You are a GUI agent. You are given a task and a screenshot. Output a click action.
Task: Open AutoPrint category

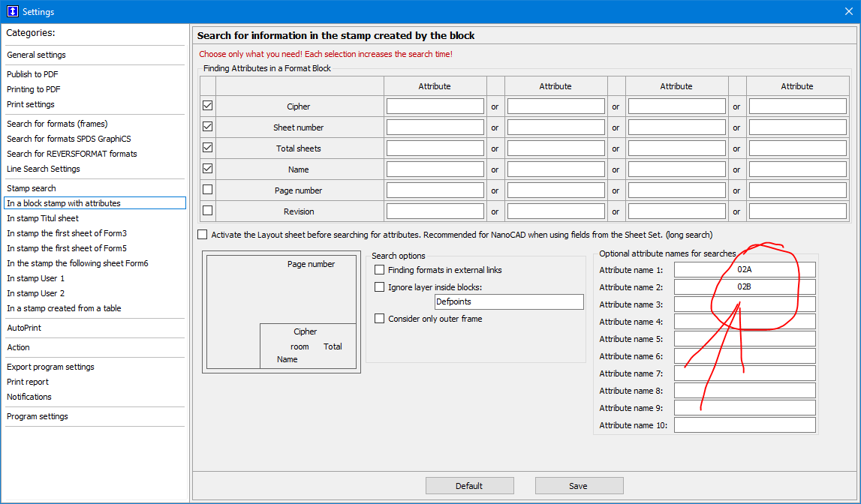(24, 328)
